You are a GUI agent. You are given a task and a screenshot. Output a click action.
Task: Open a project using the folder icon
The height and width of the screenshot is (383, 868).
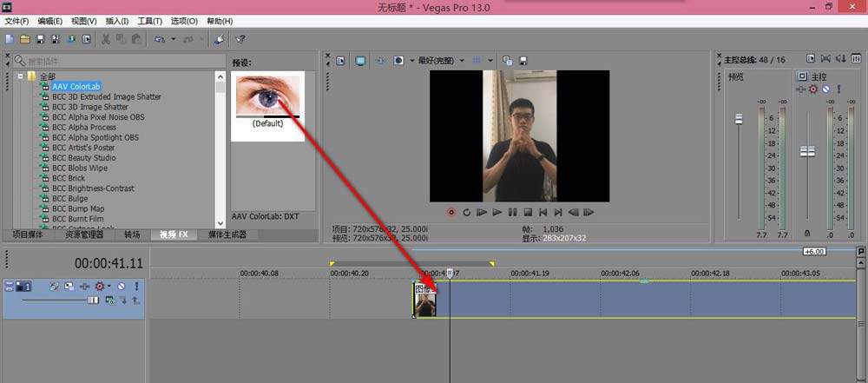pyautogui.click(x=25, y=39)
